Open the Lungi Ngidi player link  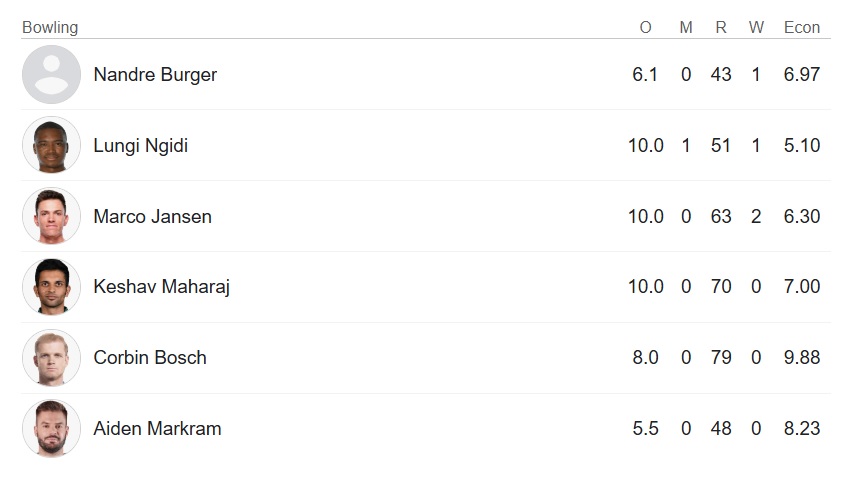click(x=140, y=146)
